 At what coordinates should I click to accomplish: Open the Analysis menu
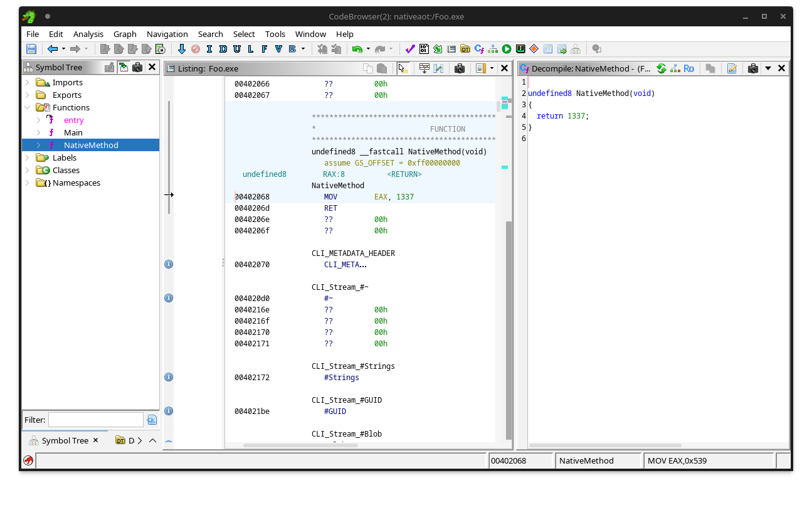88,34
